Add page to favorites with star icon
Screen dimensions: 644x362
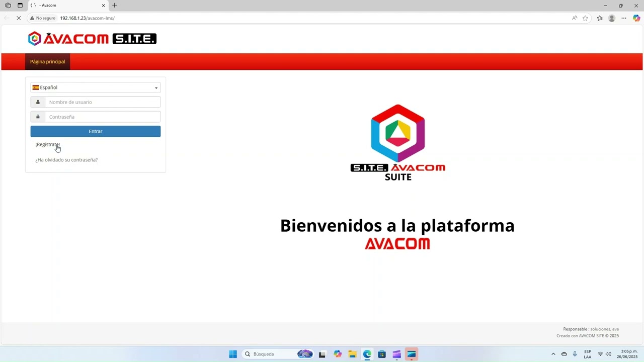click(x=585, y=18)
